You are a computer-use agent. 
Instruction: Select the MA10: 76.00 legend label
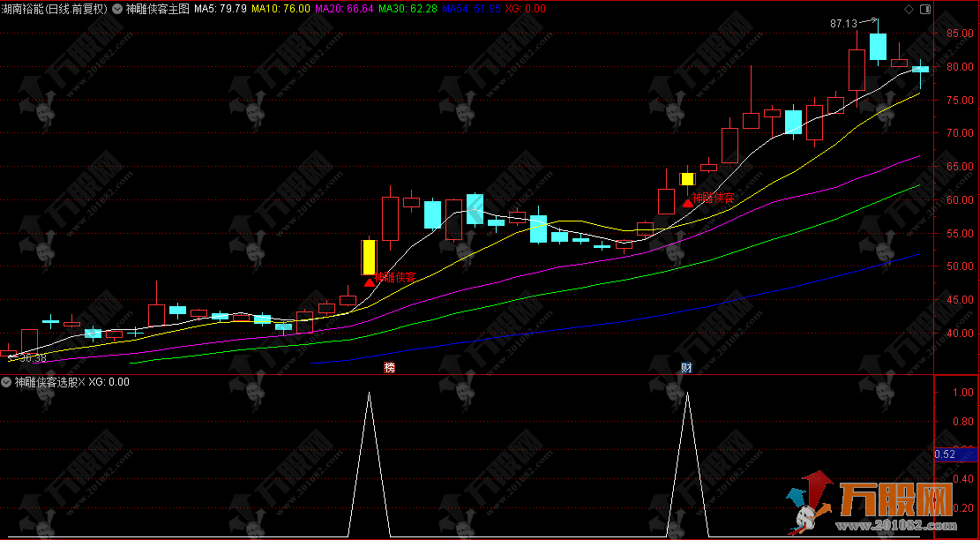click(281, 9)
